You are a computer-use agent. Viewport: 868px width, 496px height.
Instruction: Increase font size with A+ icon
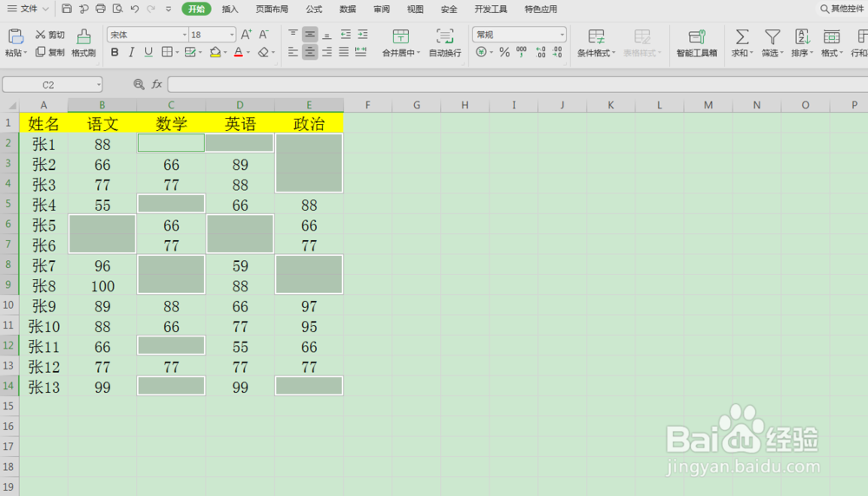(x=247, y=35)
